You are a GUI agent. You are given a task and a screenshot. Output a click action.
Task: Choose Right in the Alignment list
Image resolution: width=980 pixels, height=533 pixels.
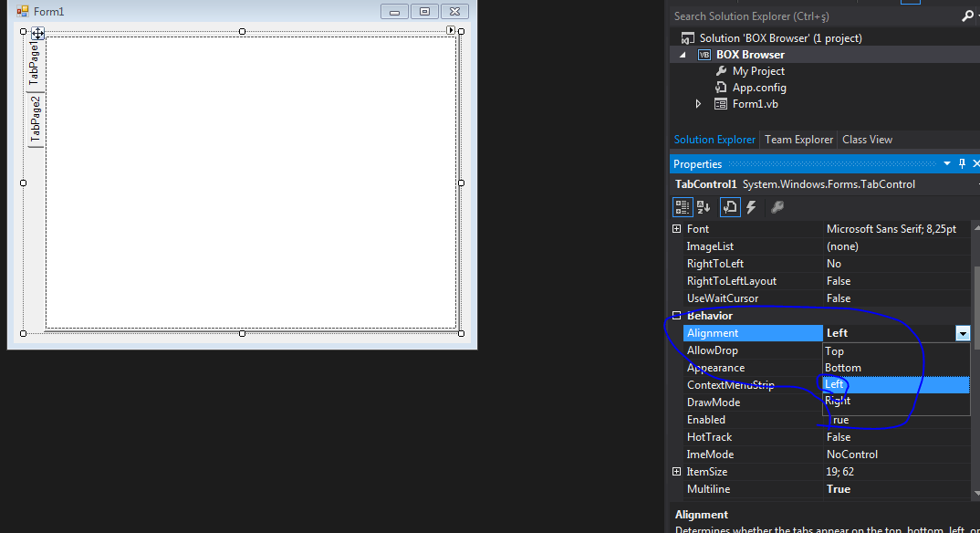(x=896, y=402)
